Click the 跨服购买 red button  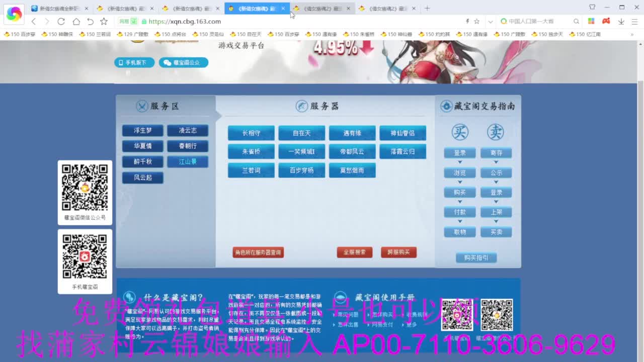click(399, 252)
